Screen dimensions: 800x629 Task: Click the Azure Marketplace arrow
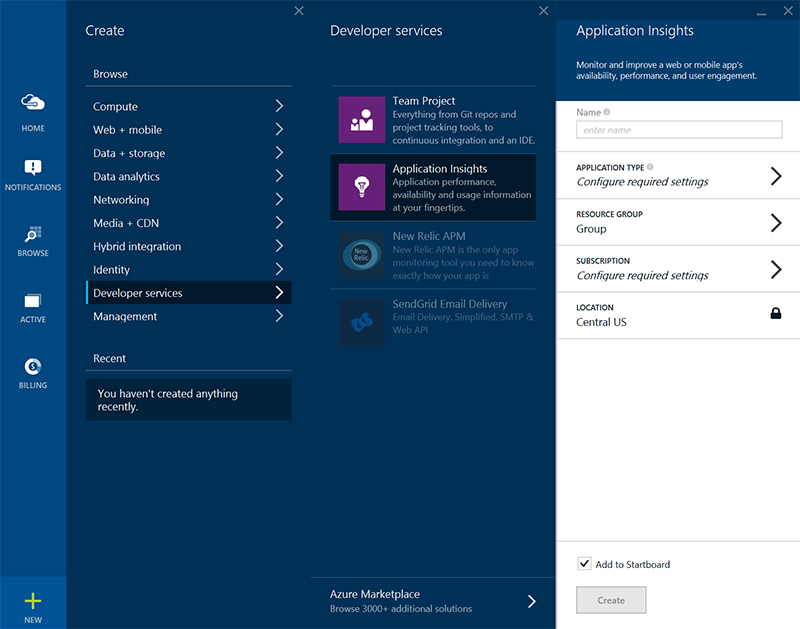532,601
